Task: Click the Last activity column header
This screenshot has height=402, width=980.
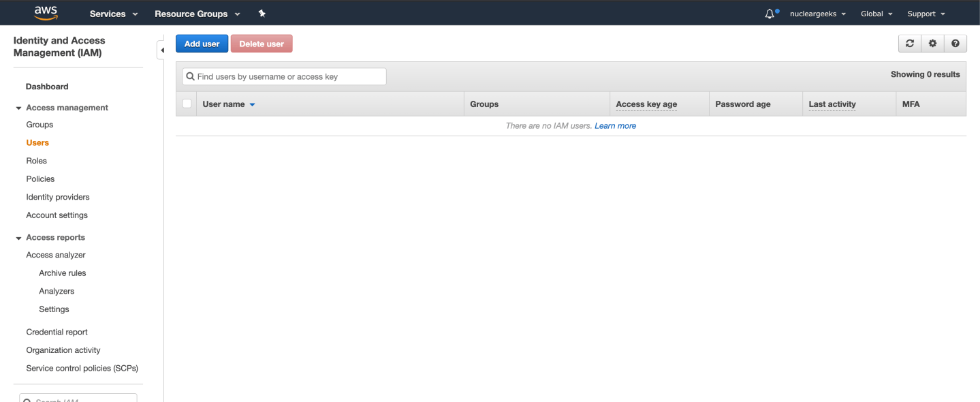Action: pyautogui.click(x=832, y=104)
